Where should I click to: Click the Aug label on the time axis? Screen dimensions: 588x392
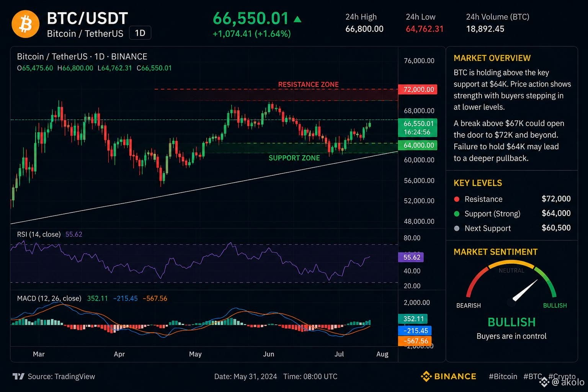[382, 354]
